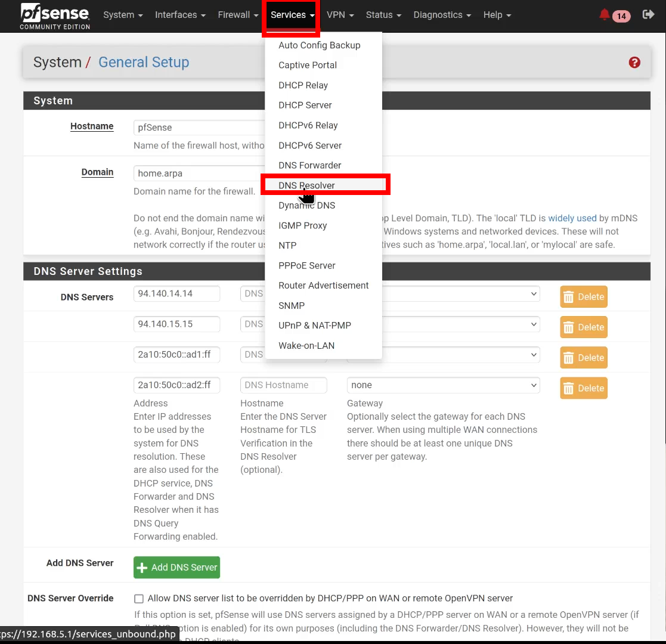Focus the DNS address field 94.140.14.14
Image resolution: width=666 pixels, height=644 pixels.
176,293
